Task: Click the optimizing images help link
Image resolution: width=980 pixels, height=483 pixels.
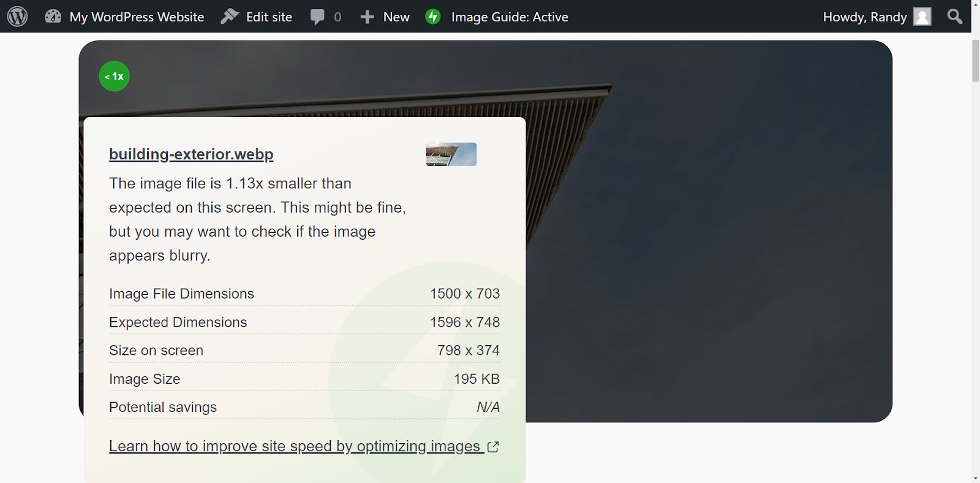Action: (x=295, y=446)
